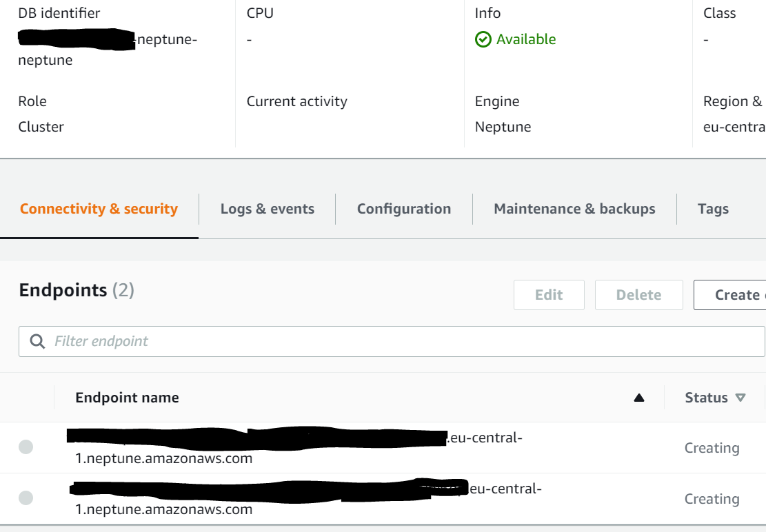Click the magnifier icon in the filter box

(x=37, y=341)
